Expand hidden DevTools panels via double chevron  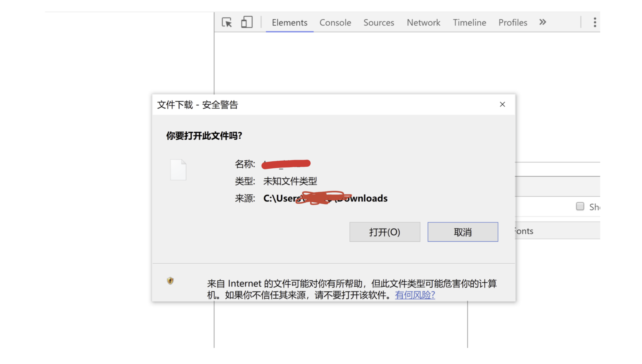coord(542,22)
